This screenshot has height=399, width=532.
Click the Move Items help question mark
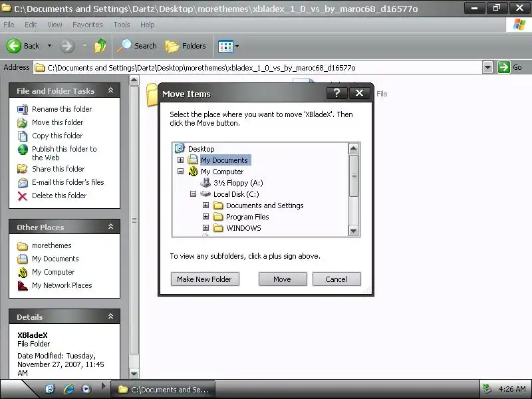(x=337, y=92)
